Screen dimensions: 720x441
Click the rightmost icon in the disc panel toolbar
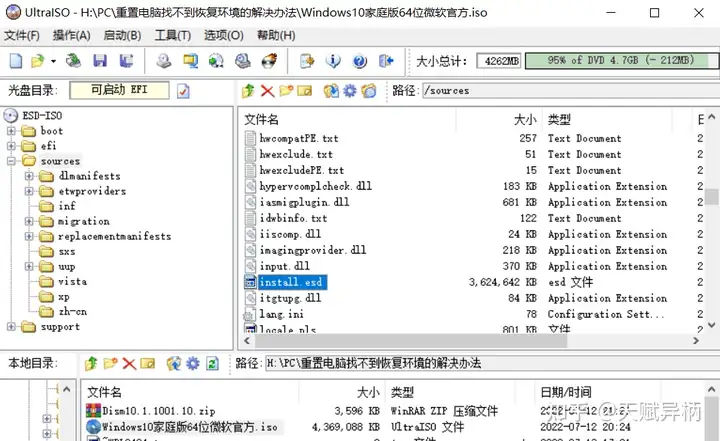(x=368, y=90)
